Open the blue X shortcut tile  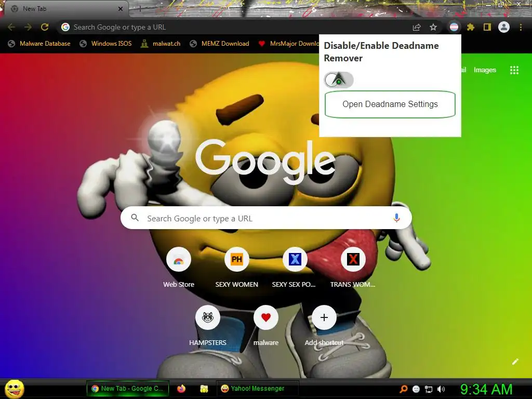[x=295, y=260]
